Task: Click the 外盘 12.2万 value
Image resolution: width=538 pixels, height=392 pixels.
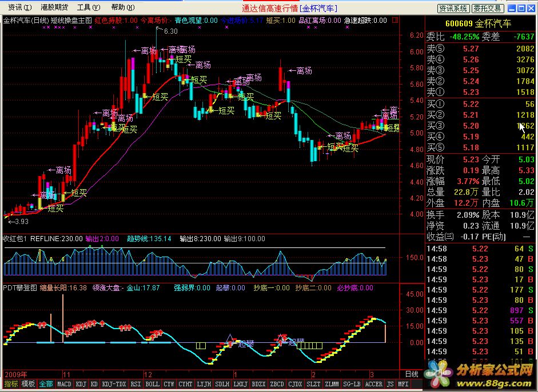Action: [x=466, y=203]
